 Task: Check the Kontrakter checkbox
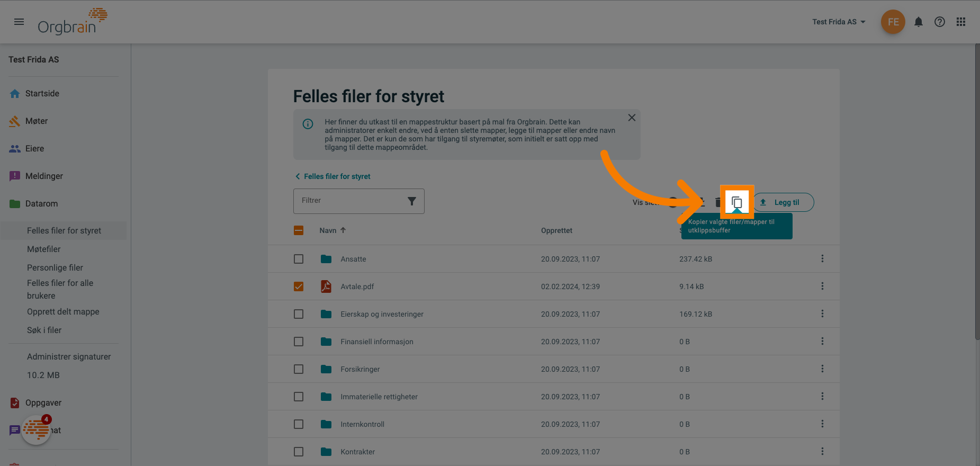pyautogui.click(x=299, y=452)
